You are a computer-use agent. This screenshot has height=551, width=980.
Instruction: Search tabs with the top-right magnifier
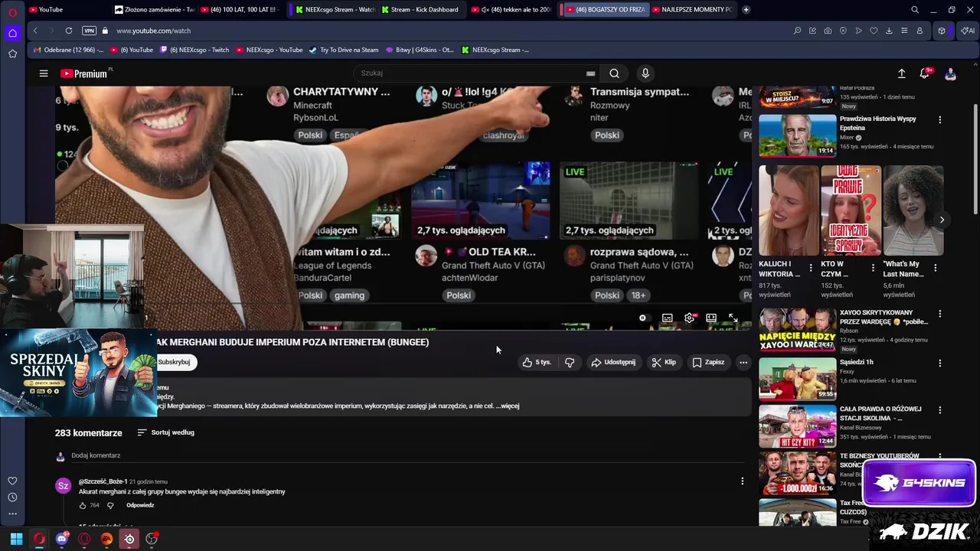click(915, 9)
